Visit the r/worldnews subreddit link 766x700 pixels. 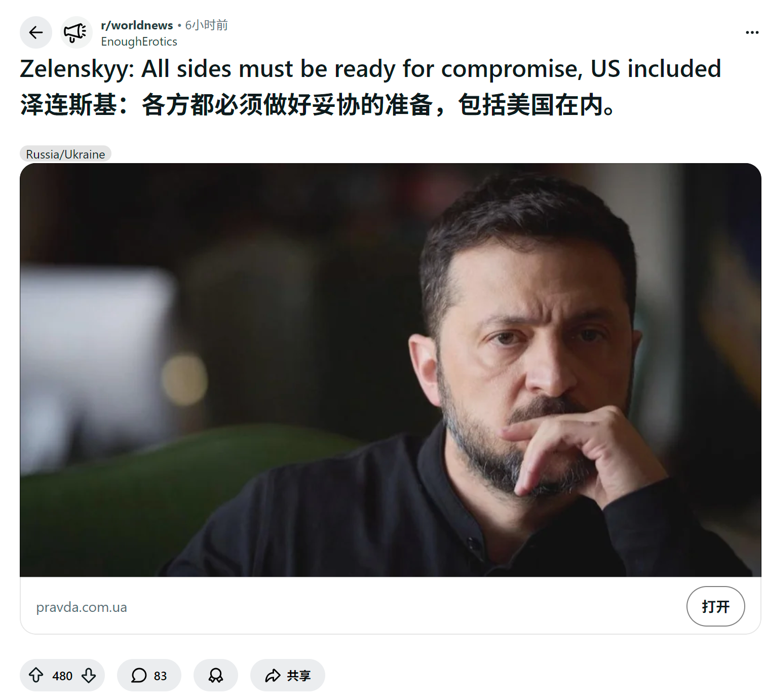[x=137, y=25]
